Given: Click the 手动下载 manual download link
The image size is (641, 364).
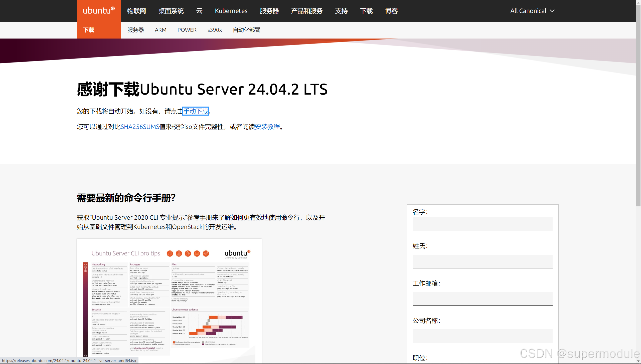Looking at the screenshot, I should pyautogui.click(x=196, y=111).
